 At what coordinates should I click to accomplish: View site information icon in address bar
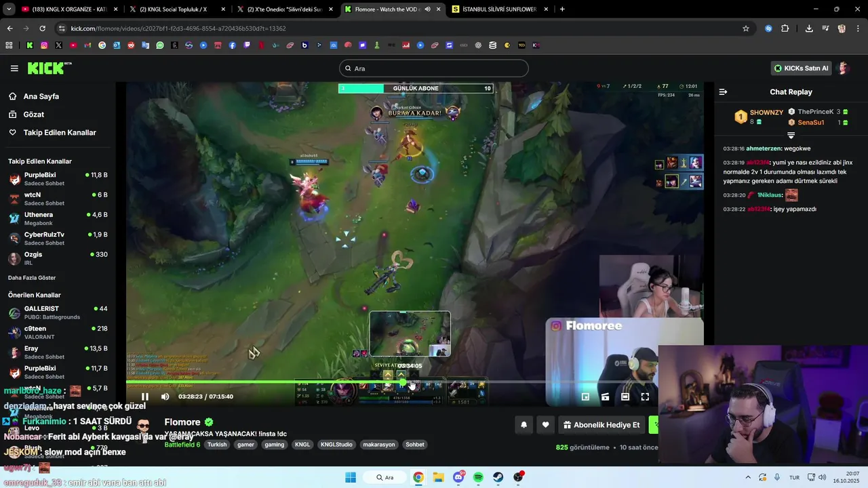62,28
